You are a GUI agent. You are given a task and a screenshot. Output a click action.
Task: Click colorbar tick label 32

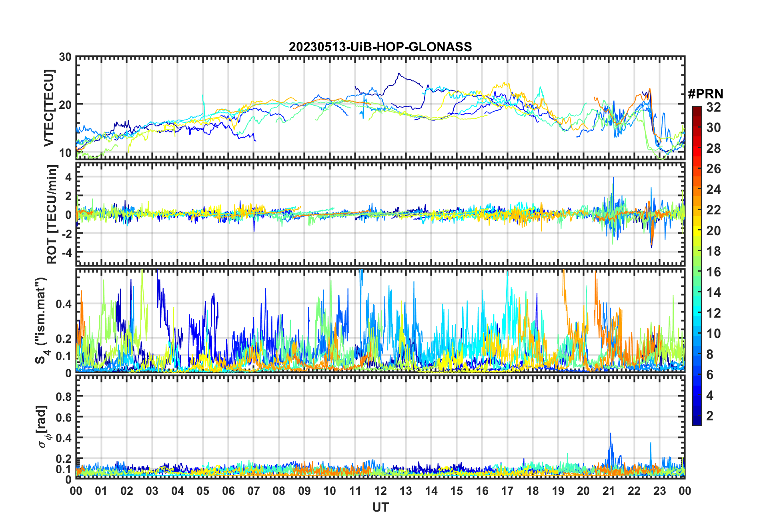coord(713,107)
